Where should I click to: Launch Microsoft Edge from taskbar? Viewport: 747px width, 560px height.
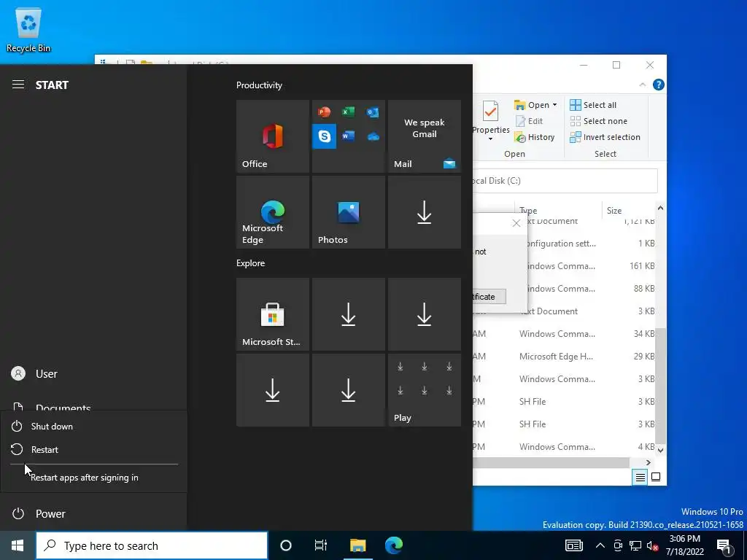[394, 545]
